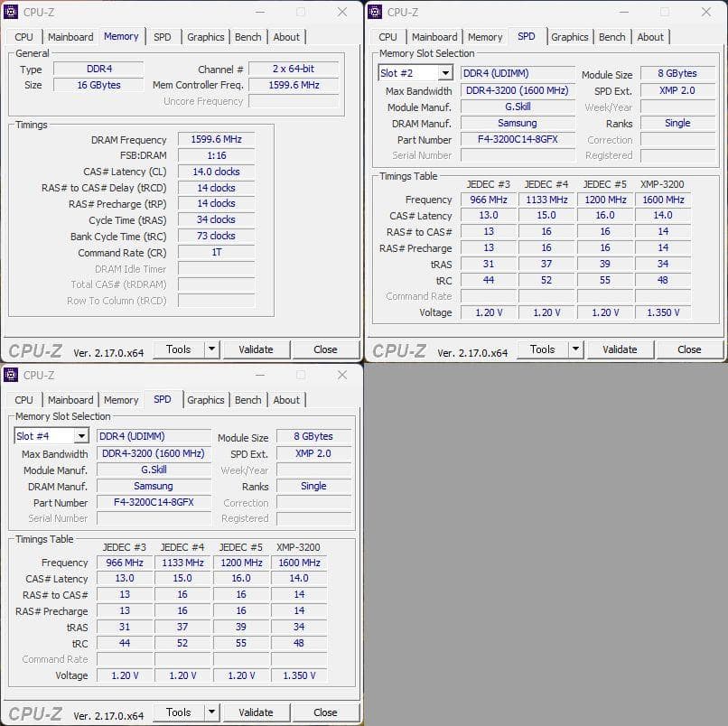Click the DRAM Frequency field showing 1599.6 MHz
Screen dimensions: 728x726
coord(216,140)
